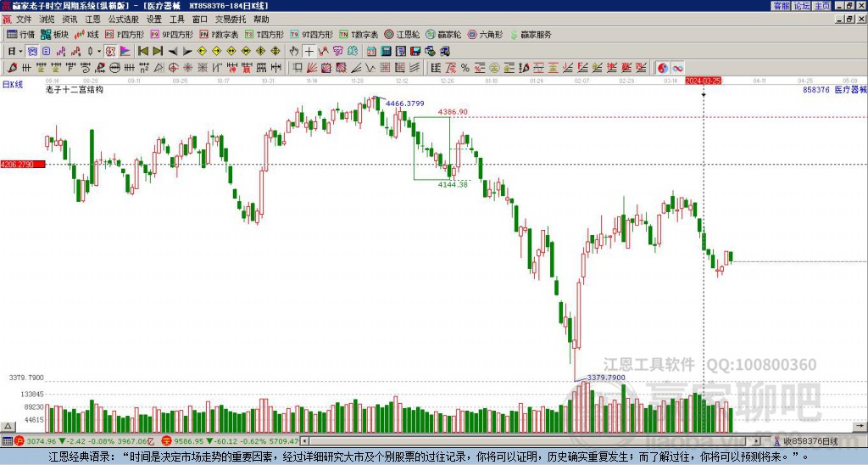Image resolution: width=868 pixels, height=465 pixels.
Task: Toggle the 权 price adjustment button
Action: 110,52
